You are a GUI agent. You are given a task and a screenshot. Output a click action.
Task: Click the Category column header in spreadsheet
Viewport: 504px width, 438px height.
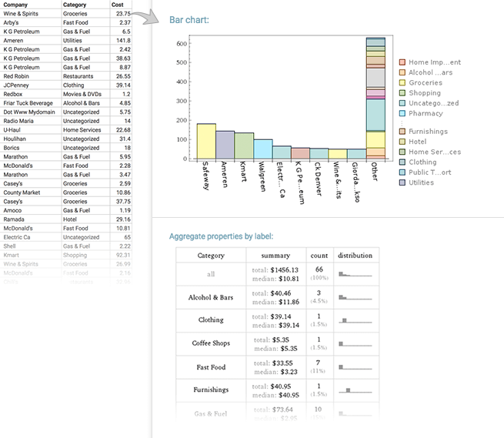click(x=75, y=5)
